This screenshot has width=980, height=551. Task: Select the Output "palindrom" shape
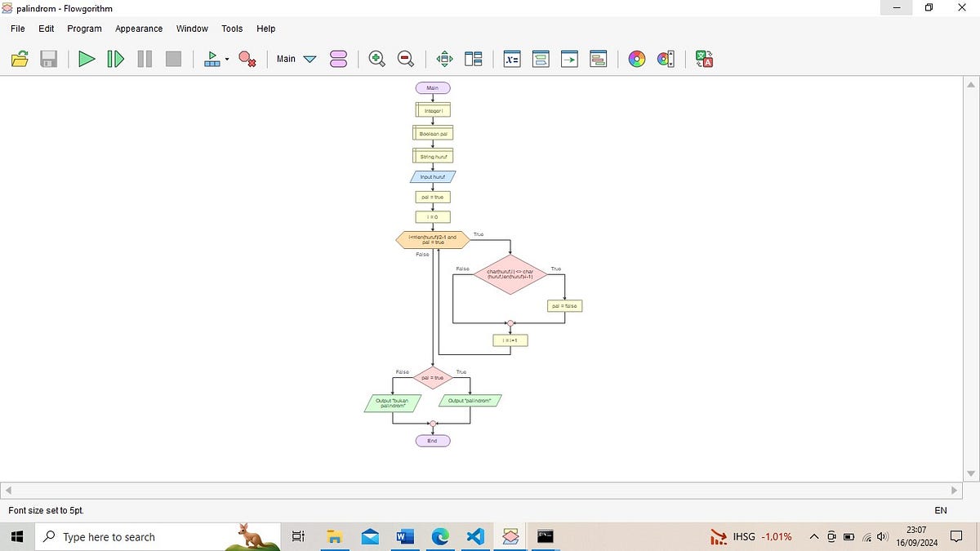click(470, 401)
